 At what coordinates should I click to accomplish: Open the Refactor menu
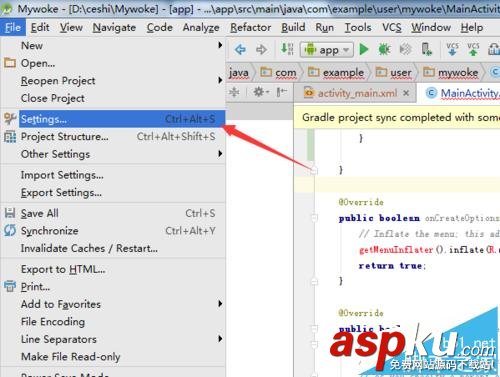[x=251, y=27]
